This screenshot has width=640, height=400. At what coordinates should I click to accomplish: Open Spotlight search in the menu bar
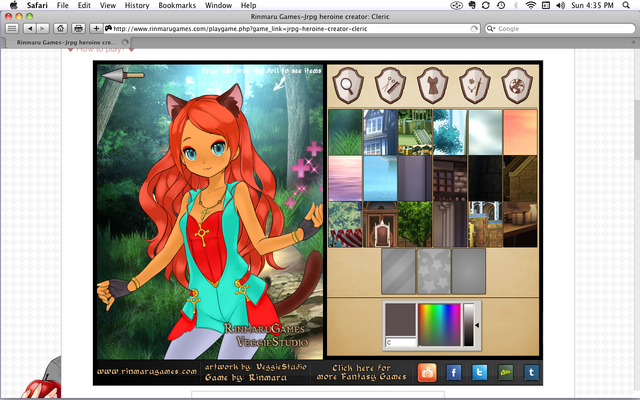(x=626, y=5)
